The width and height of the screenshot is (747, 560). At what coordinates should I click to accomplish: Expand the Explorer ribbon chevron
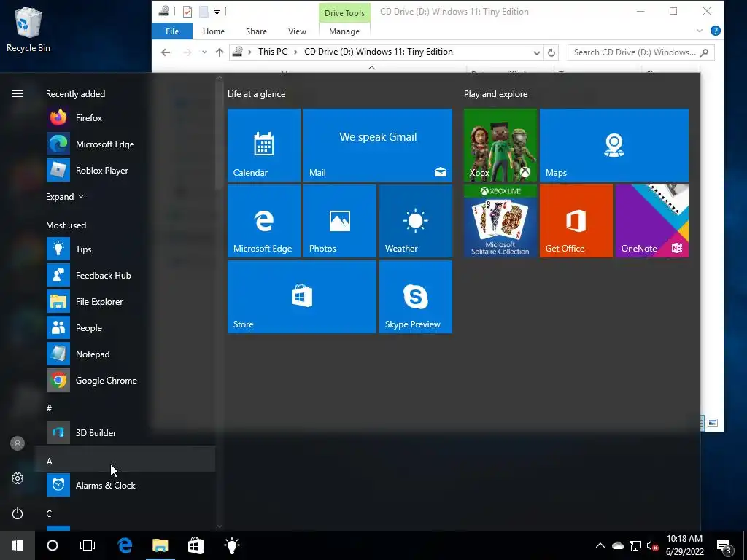[x=700, y=31]
